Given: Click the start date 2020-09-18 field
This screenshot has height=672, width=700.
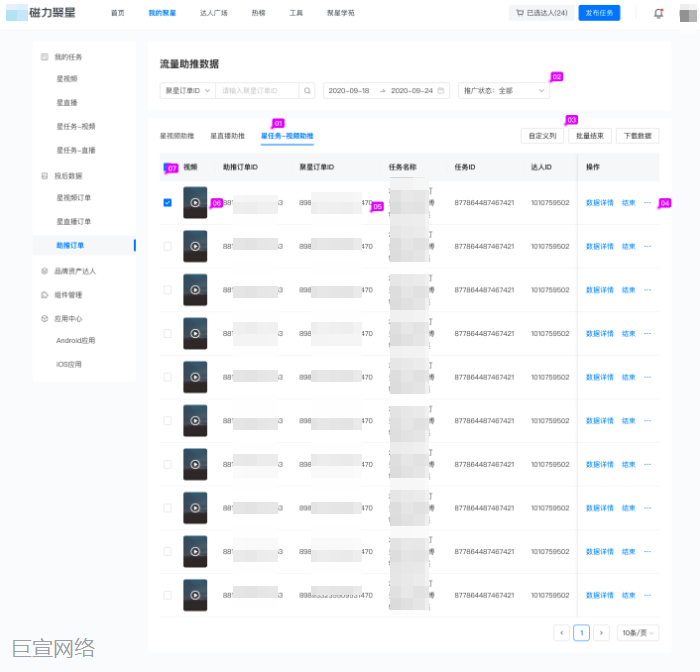Looking at the screenshot, I should (x=349, y=91).
